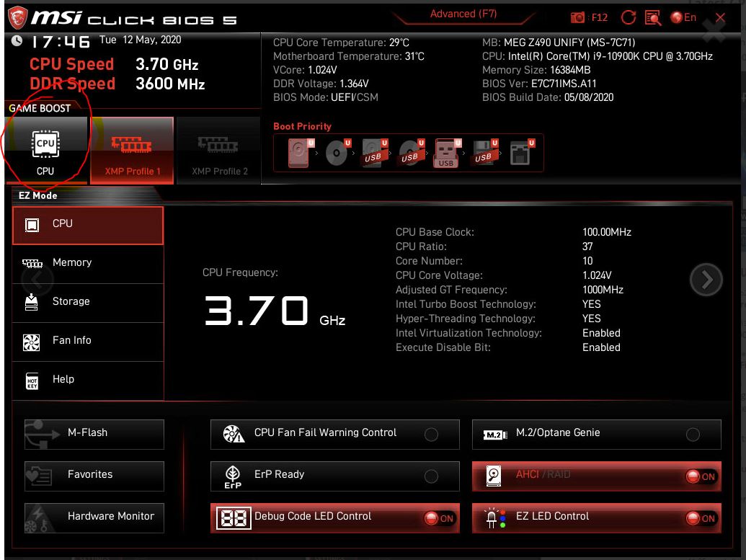Select the USB hard disk boot device, third in order

tap(374, 153)
